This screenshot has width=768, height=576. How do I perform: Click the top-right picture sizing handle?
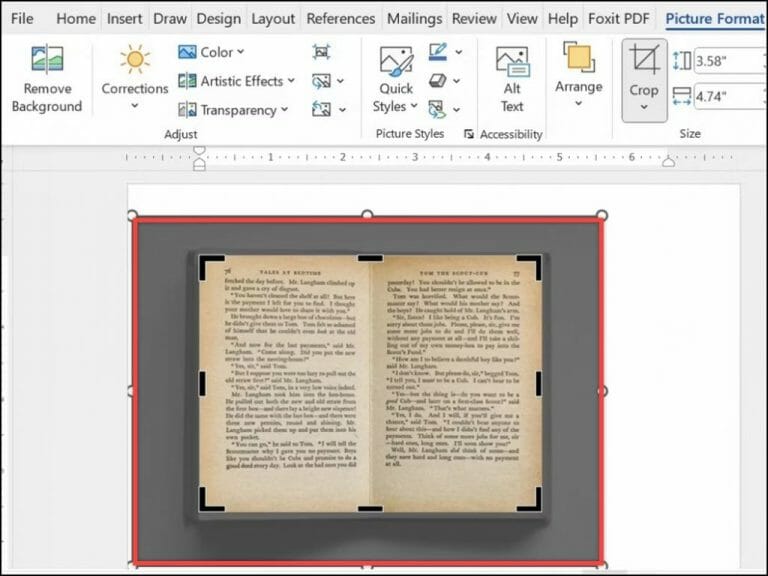602,215
